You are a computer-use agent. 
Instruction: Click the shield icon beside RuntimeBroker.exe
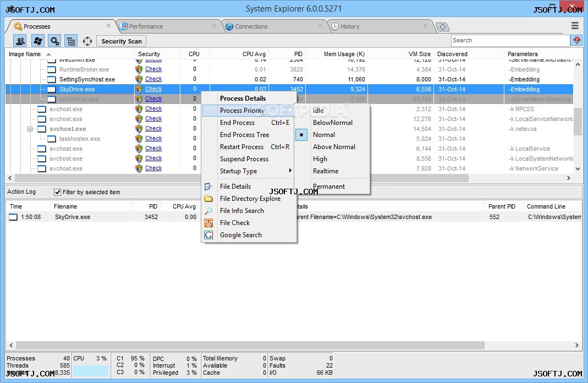[139, 69]
